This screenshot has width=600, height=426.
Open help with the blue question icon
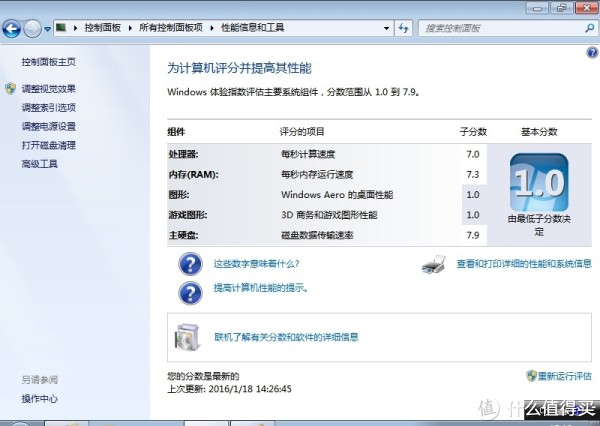point(592,52)
